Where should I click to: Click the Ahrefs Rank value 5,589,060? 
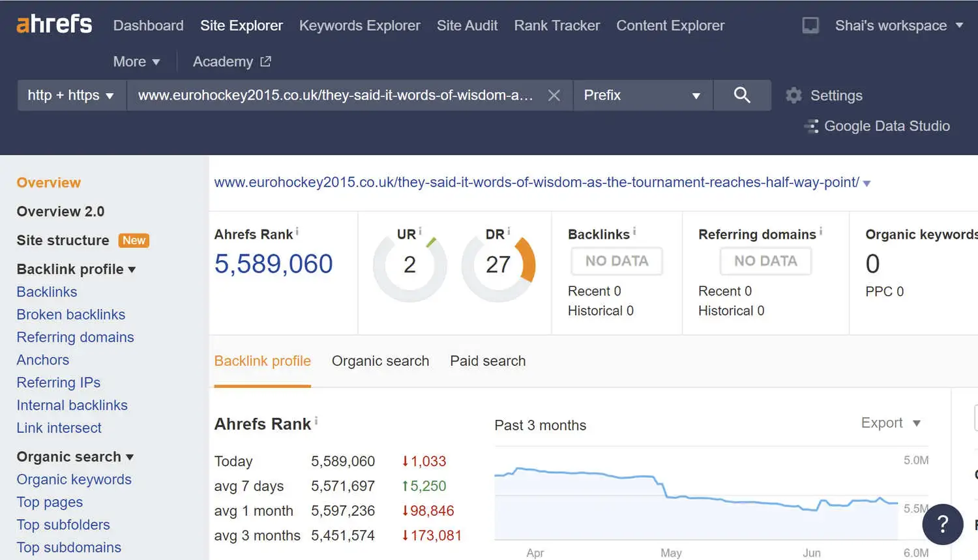pyautogui.click(x=274, y=264)
